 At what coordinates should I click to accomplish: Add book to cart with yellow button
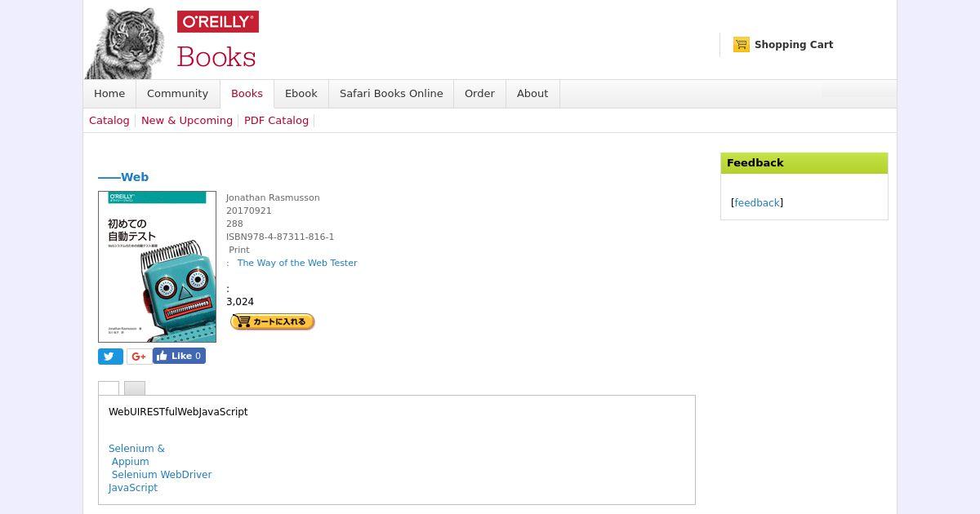pyautogui.click(x=273, y=321)
